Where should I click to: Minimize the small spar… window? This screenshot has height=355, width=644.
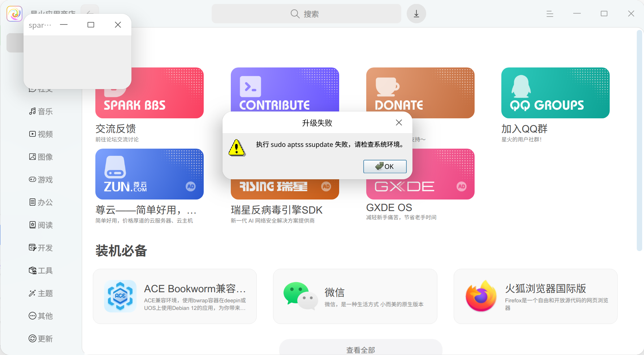pos(64,25)
